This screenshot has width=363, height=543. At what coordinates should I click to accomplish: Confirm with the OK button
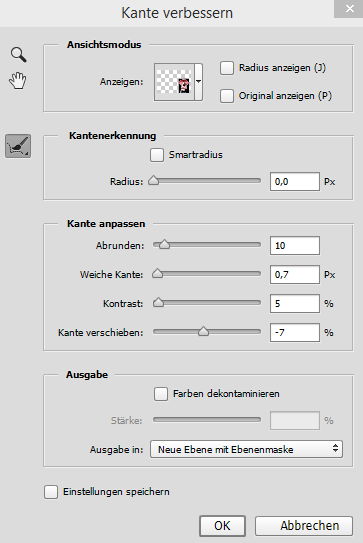click(x=222, y=526)
